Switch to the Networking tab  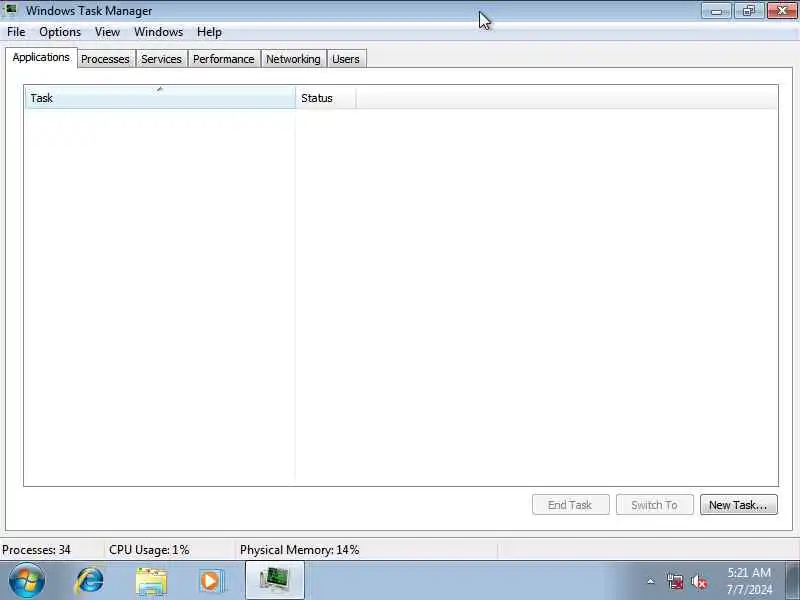pos(293,59)
